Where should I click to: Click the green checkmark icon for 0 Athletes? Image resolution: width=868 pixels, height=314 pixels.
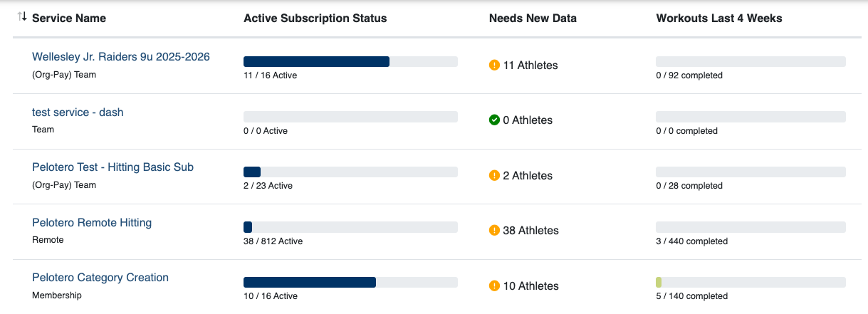coord(494,120)
